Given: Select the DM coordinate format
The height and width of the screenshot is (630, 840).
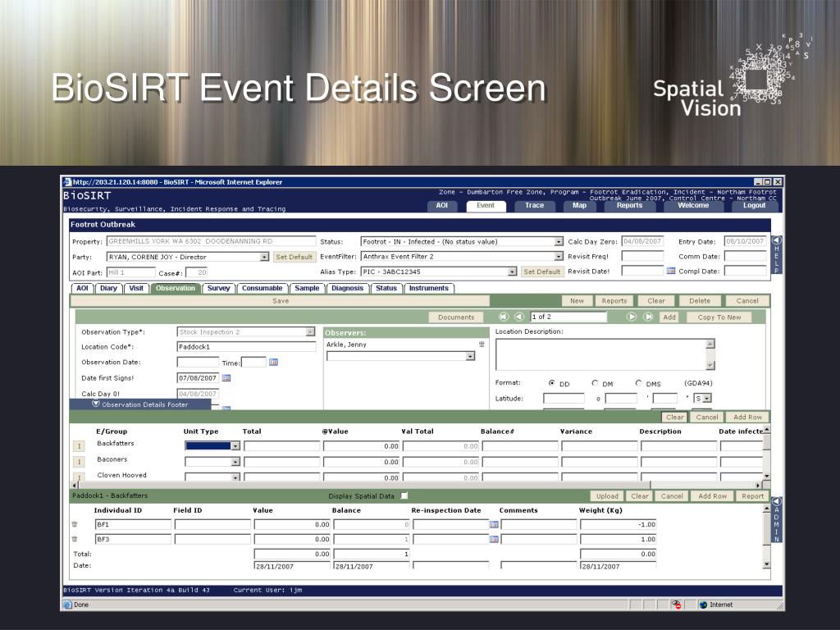Looking at the screenshot, I should (x=595, y=383).
